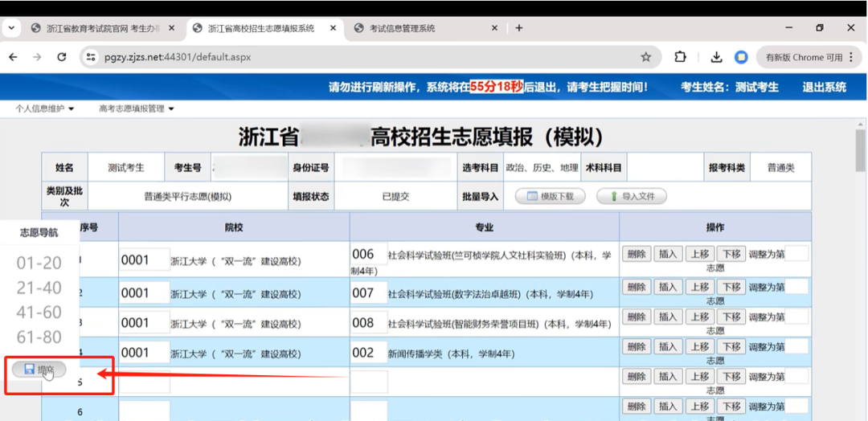Screen dimensions: 868x421
Task: Open the site info icon in the address bar
Action: (x=92, y=57)
